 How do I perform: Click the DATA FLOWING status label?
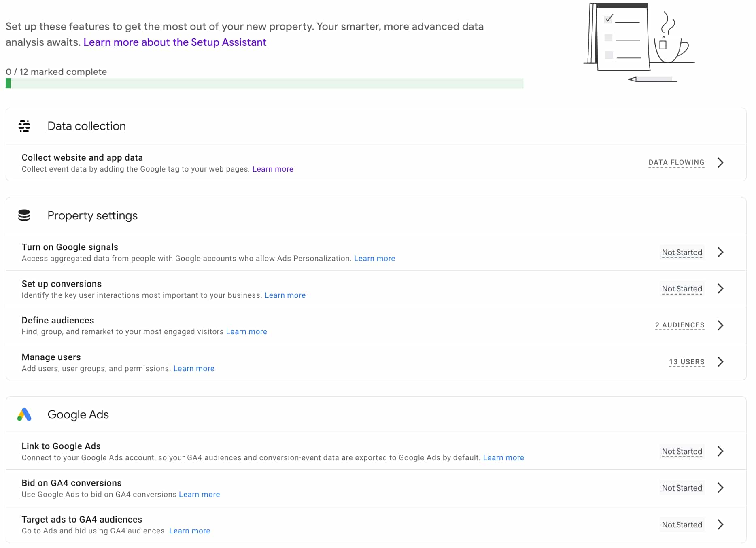coord(676,163)
